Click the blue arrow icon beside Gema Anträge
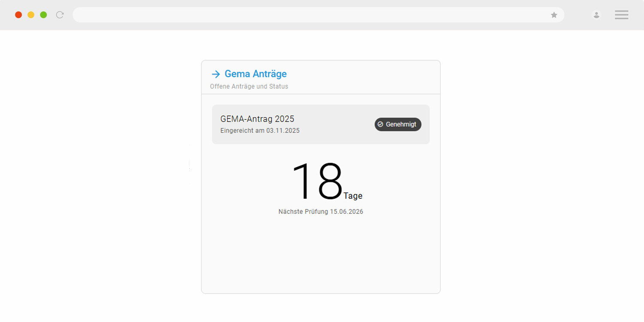 coord(216,74)
